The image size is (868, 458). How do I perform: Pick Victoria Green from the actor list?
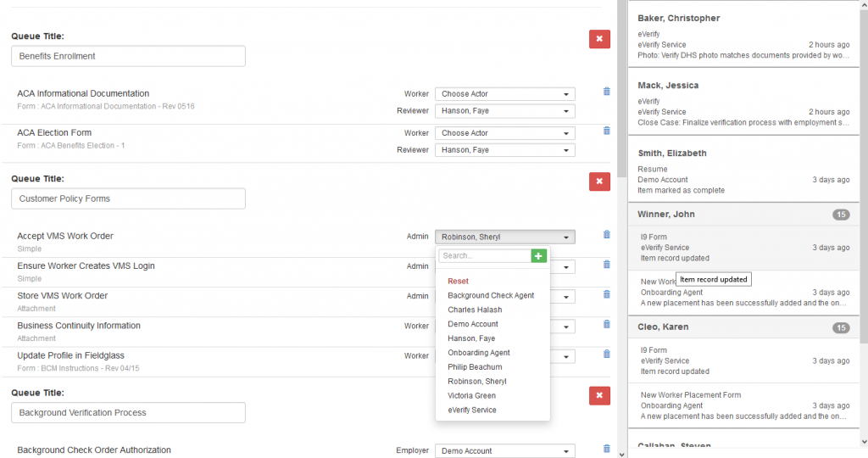[471, 395]
